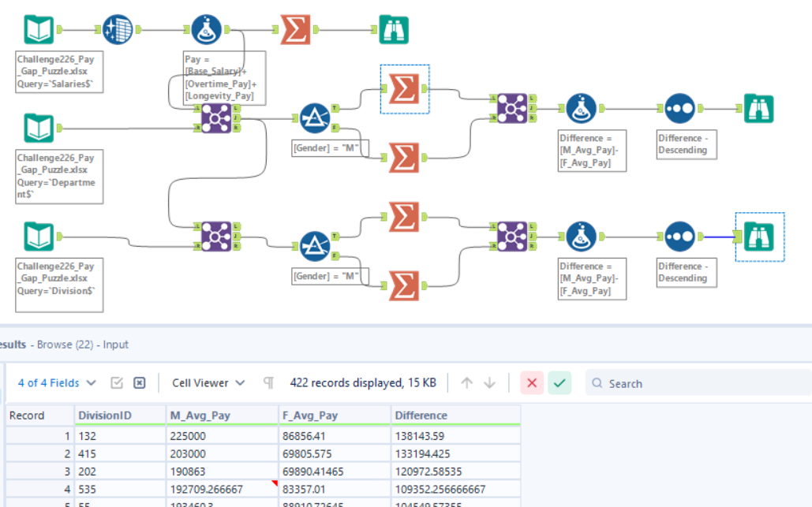Click the cell with value 69890.41465
This screenshot has height=507, width=812.
tap(335, 472)
